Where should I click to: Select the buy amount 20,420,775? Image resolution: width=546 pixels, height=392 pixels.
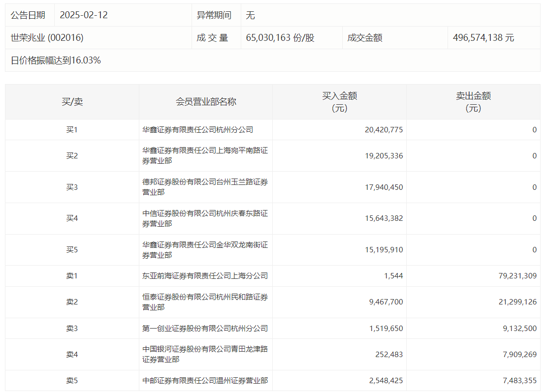[x=384, y=130]
